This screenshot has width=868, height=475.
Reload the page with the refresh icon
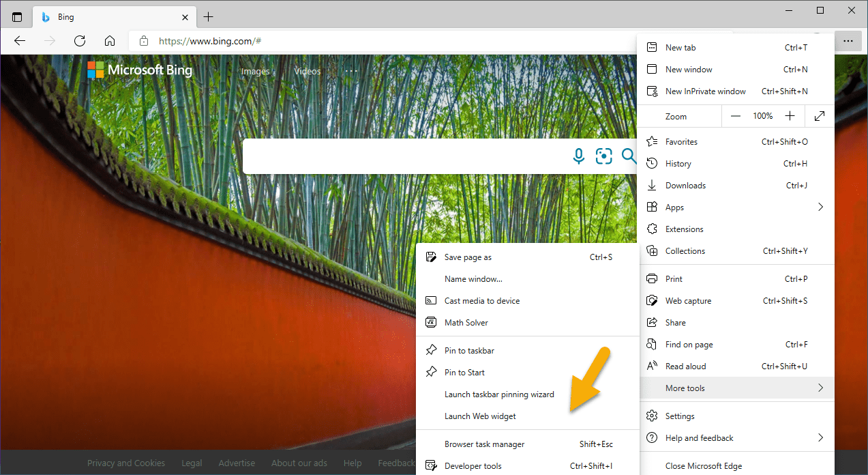79,40
